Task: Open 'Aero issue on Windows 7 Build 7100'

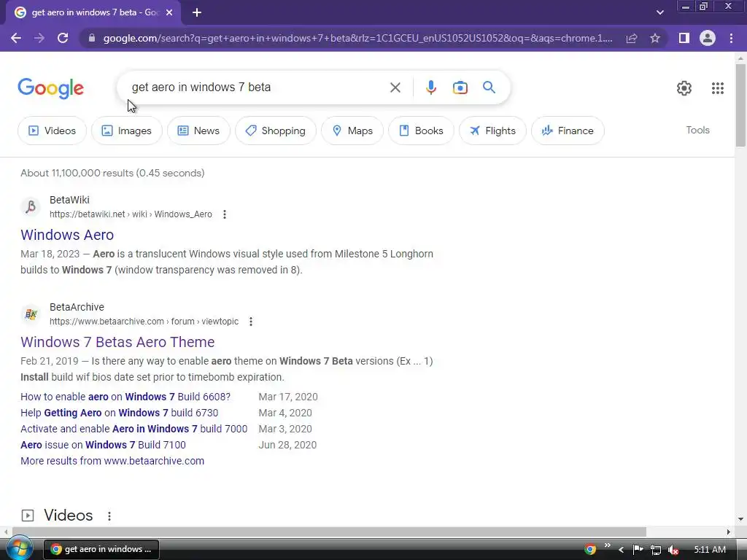Action: [103, 445]
